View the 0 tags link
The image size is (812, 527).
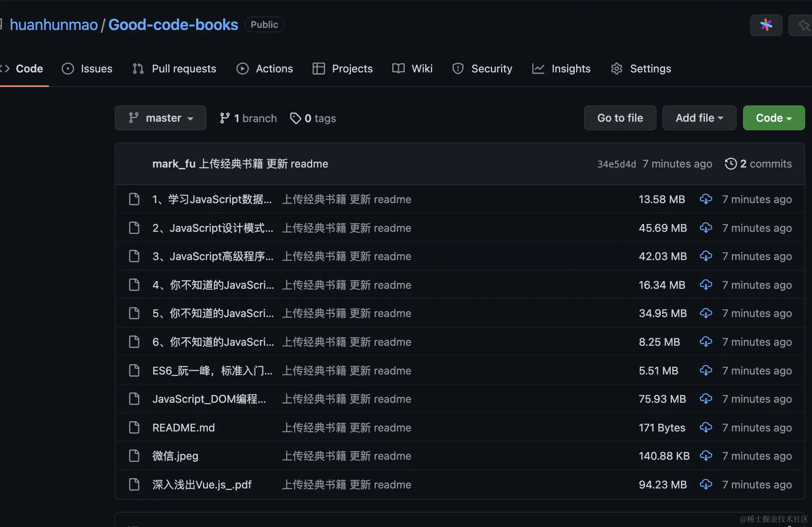[313, 118]
